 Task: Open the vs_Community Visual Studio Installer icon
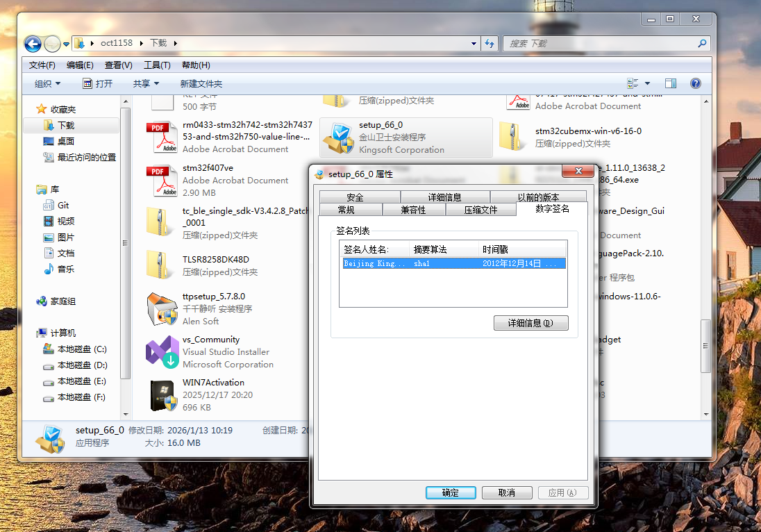(x=162, y=352)
